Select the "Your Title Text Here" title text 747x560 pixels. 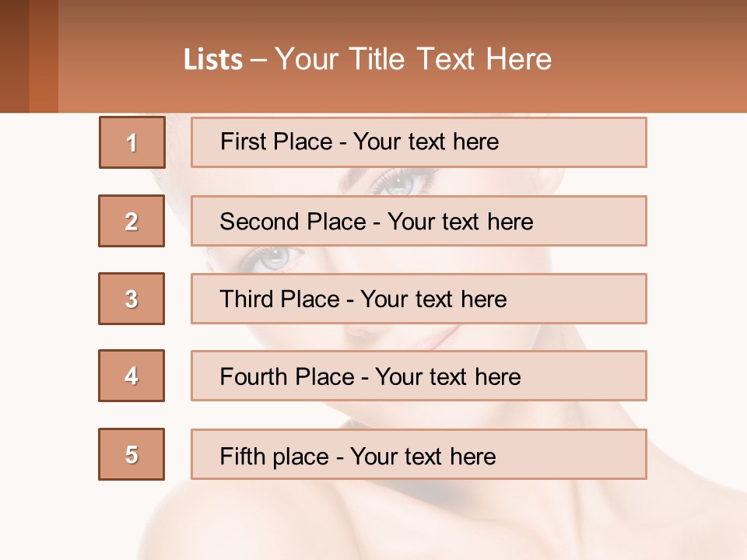tap(413, 59)
